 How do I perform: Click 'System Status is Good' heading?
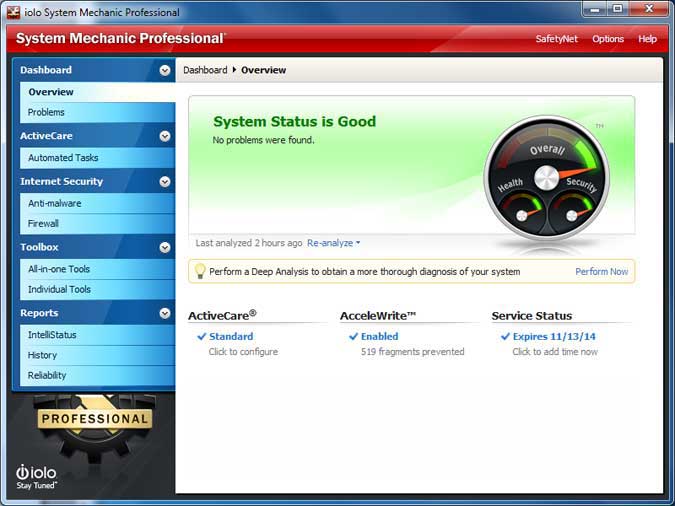(294, 121)
